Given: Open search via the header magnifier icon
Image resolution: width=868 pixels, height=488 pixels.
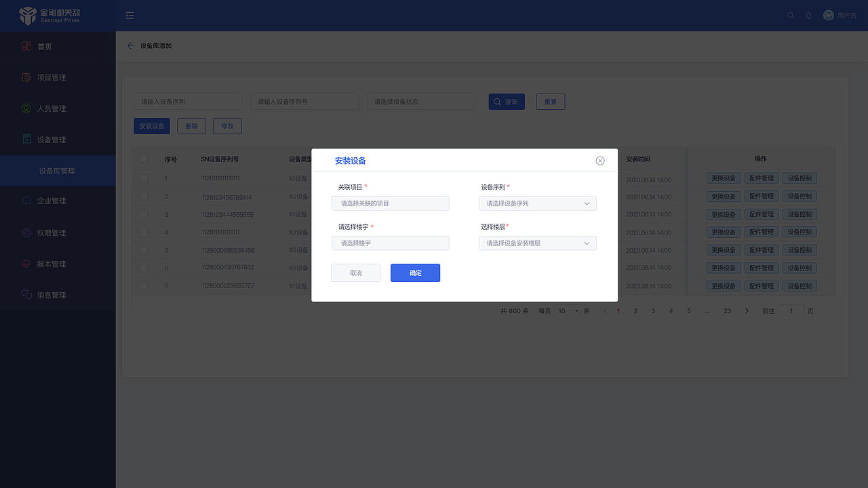Looking at the screenshot, I should tap(791, 16).
